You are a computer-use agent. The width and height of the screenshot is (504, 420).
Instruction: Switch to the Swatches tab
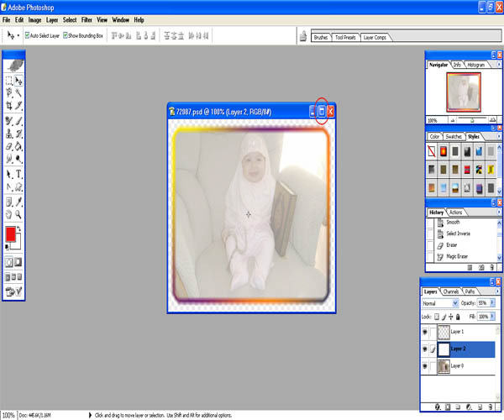click(x=454, y=136)
